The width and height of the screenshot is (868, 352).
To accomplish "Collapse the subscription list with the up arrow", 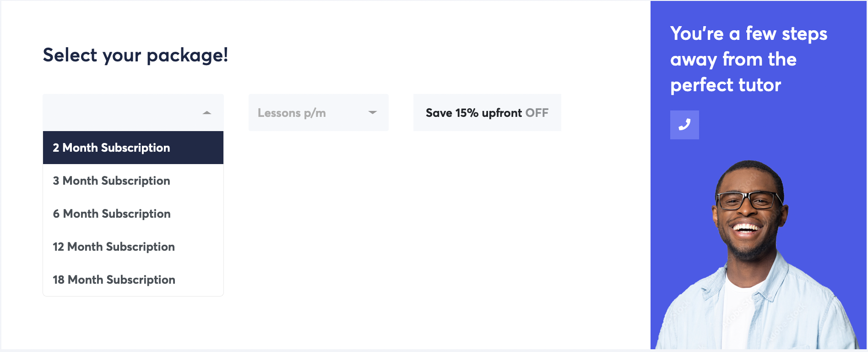I will (207, 113).
